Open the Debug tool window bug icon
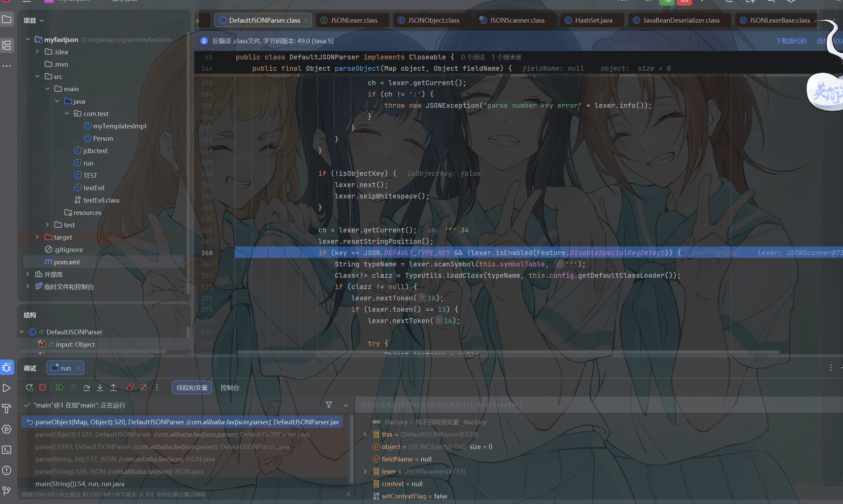 [7, 368]
